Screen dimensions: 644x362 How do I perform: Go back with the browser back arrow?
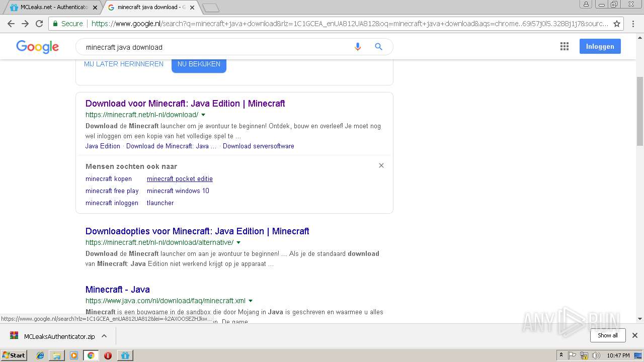click(11, 24)
